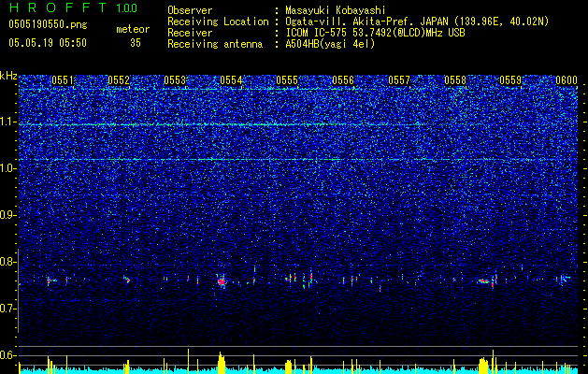Click the 0554 time marker
Viewport: 588px width, 374px height.
[x=232, y=80]
